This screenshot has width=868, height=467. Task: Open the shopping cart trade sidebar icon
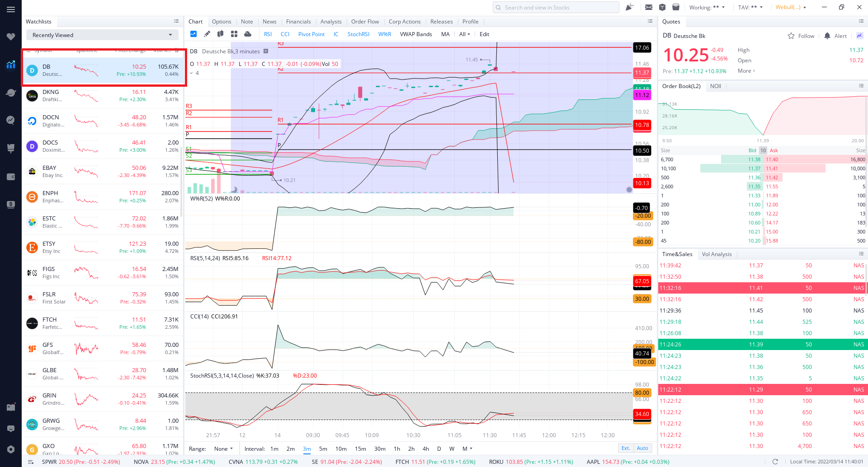11,148
